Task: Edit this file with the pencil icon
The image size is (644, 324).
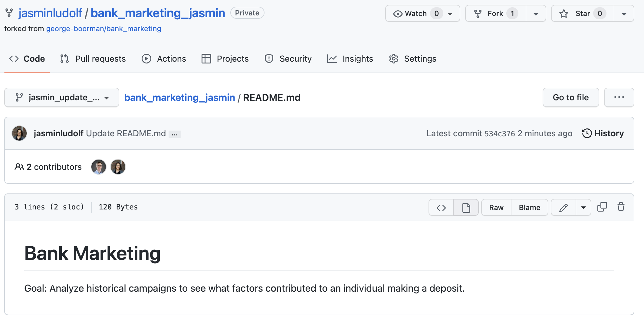Action: pyautogui.click(x=563, y=207)
